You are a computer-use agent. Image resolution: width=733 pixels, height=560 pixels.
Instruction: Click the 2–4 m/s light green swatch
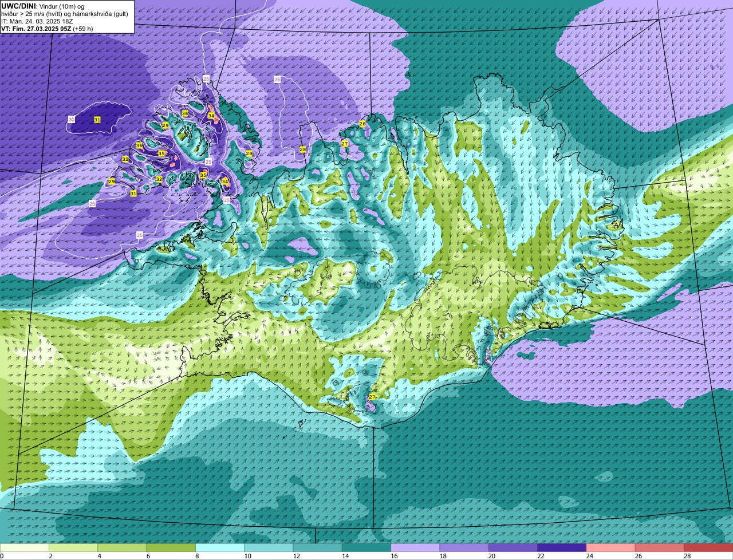(73, 547)
